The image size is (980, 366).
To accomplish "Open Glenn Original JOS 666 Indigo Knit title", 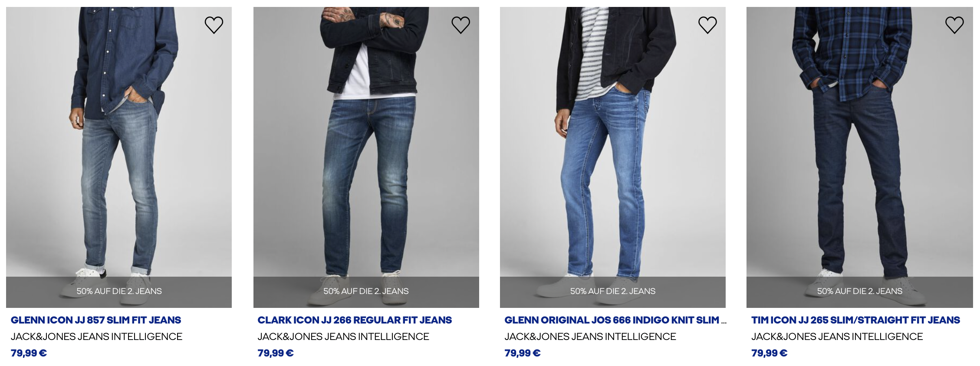I will coord(615,320).
